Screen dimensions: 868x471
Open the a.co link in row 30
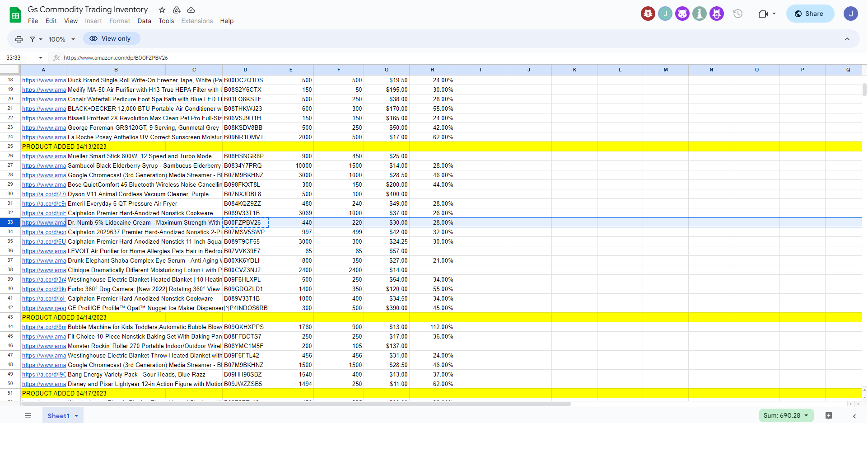(x=44, y=194)
